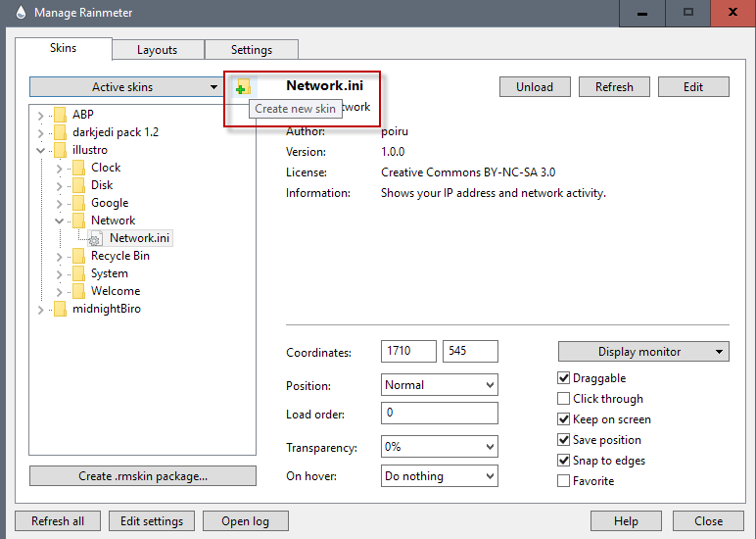The height and width of the screenshot is (539, 756).
Task: Switch to the Settings tab
Action: (252, 50)
